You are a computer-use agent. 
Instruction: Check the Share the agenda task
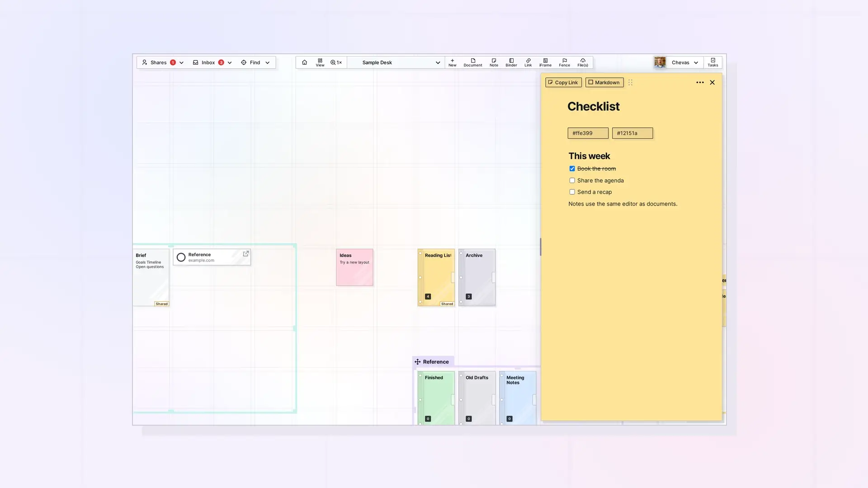tap(572, 180)
